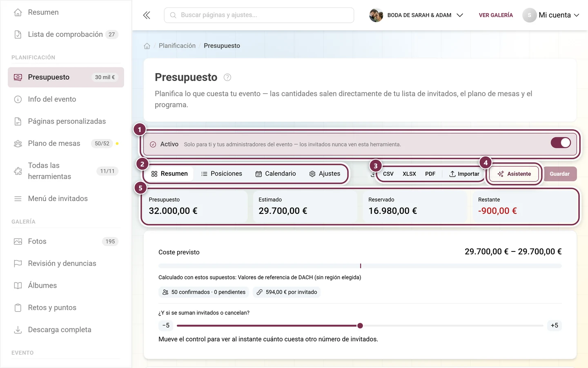Image resolution: width=588 pixels, height=368 pixels.
Task: Click the Resumen house icon in sidebar
Action: pyautogui.click(x=18, y=12)
